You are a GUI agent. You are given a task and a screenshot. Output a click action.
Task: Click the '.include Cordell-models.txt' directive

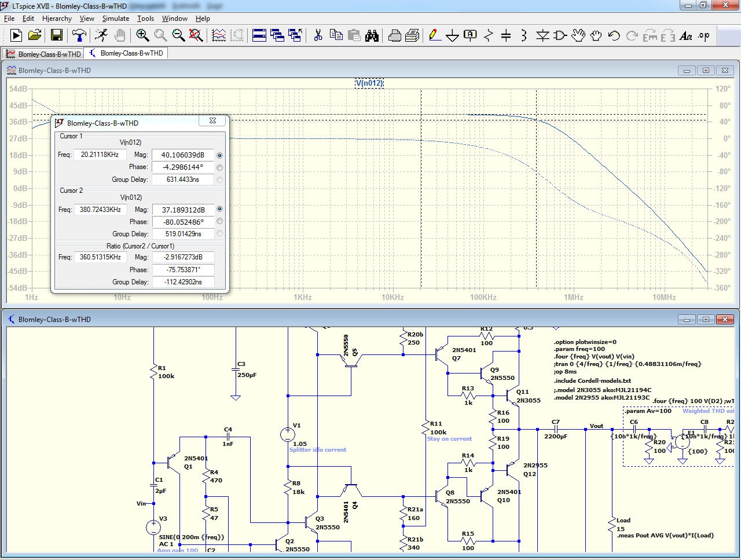[592, 381]
